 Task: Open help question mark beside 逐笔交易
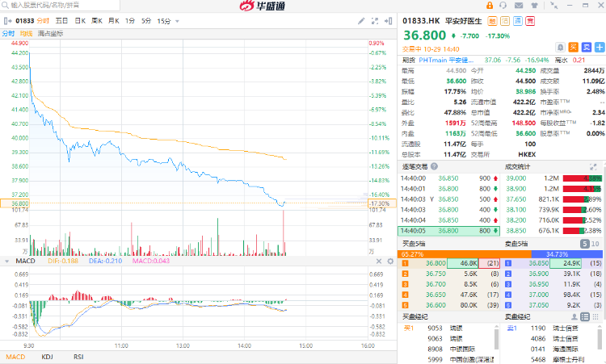(x=435, y=166)
